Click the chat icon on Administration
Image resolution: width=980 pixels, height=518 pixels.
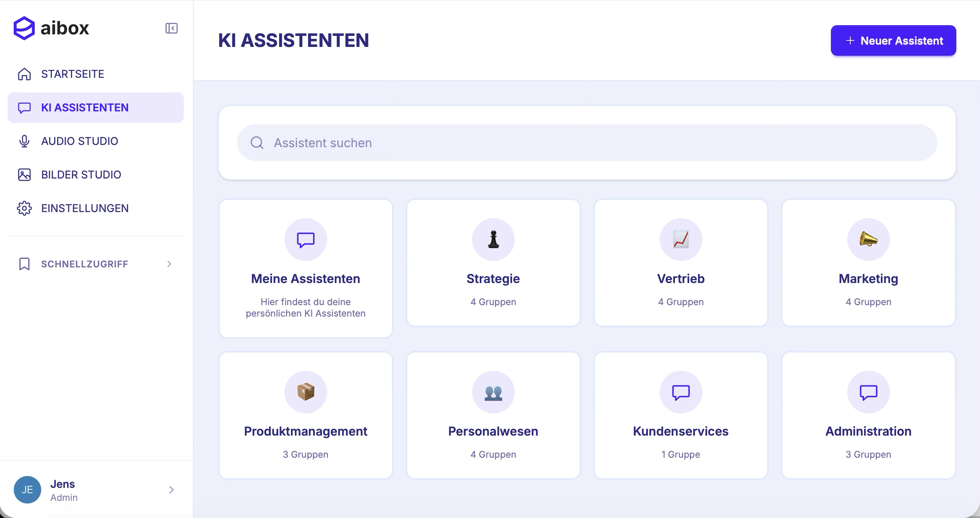(x=869, y=392)
